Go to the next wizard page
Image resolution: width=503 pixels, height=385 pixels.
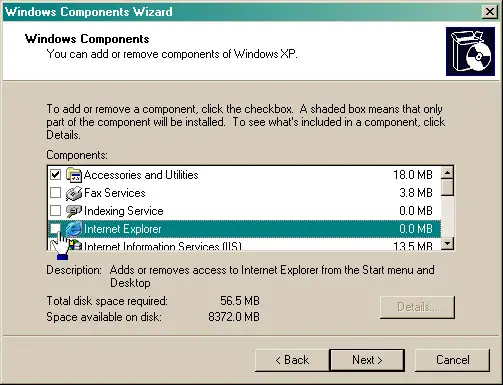(x=367, y=360)
